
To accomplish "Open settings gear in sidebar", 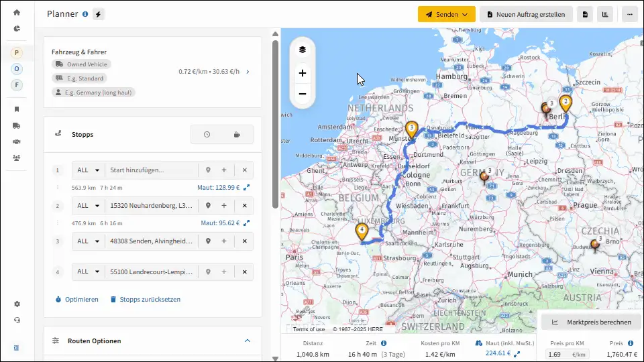I will pyautogui.click(x=17, y=304).
